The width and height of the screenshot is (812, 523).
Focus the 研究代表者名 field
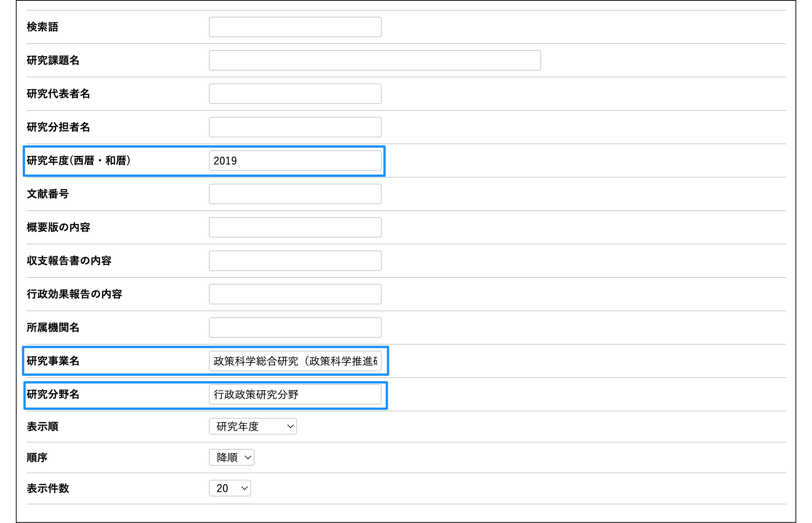pos(295,94)
